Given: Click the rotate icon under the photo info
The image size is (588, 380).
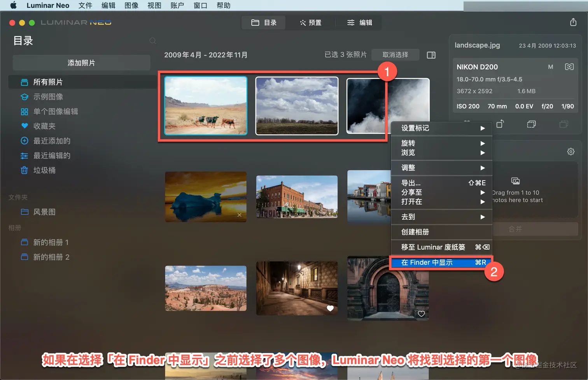Looking at the screenshot, I should [x=500, y=124].
